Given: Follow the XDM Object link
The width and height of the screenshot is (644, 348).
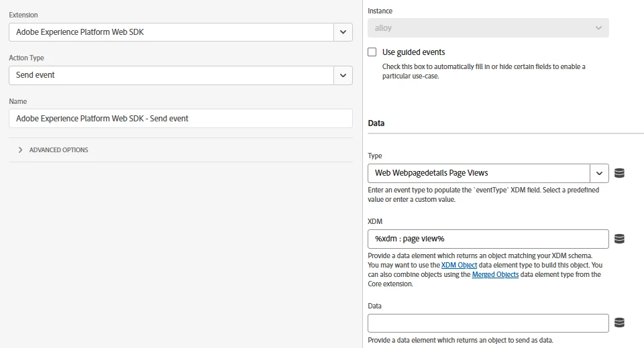Looking at the screenshot, I should coord(459,265).
